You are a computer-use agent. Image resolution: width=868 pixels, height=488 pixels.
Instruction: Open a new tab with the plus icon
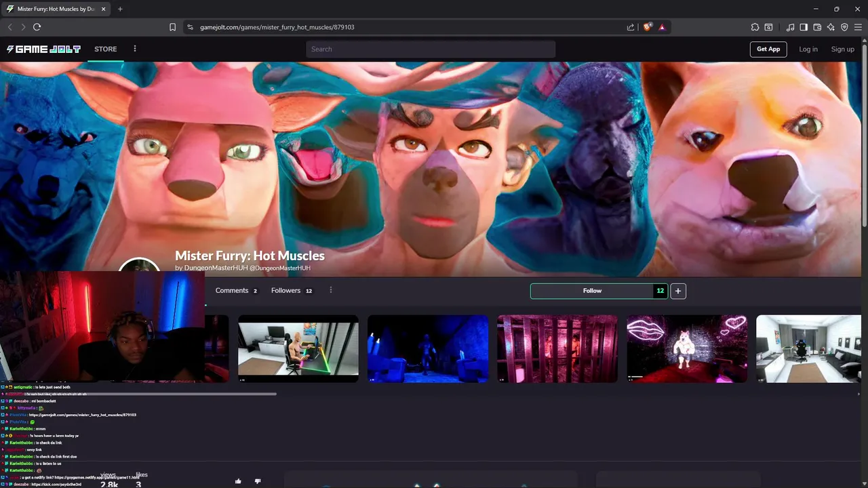click(x=120, y=9)
